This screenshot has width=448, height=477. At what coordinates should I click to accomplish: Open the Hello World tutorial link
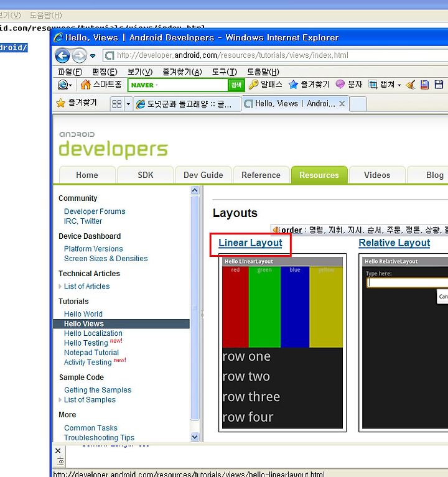click(x=83, y=314)
